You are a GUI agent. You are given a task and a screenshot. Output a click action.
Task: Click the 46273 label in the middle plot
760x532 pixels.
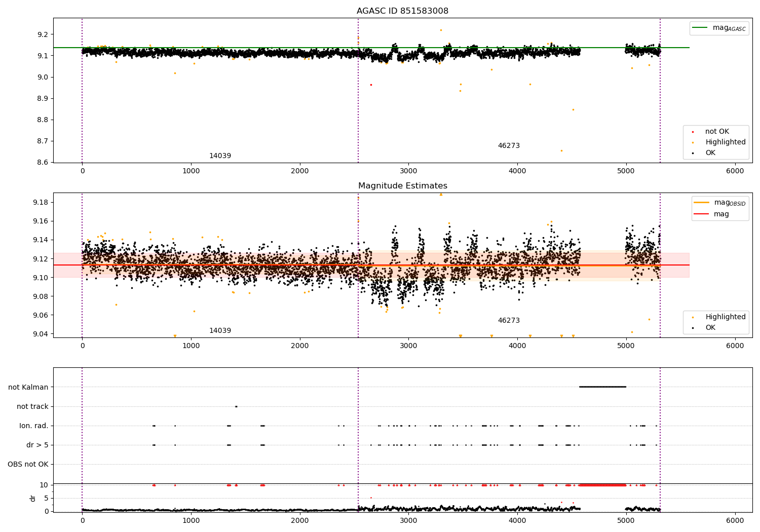pyautogui.click(x=509, y=321)
